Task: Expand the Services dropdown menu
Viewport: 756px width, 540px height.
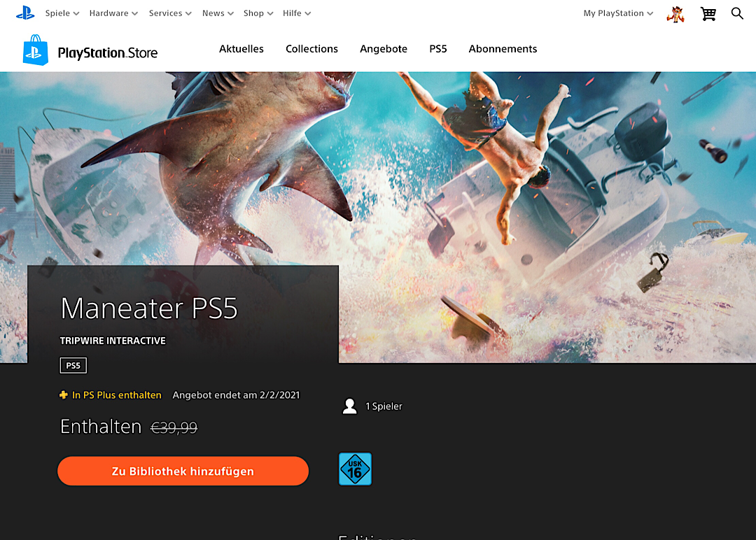Action: click(x=170, y=13)
